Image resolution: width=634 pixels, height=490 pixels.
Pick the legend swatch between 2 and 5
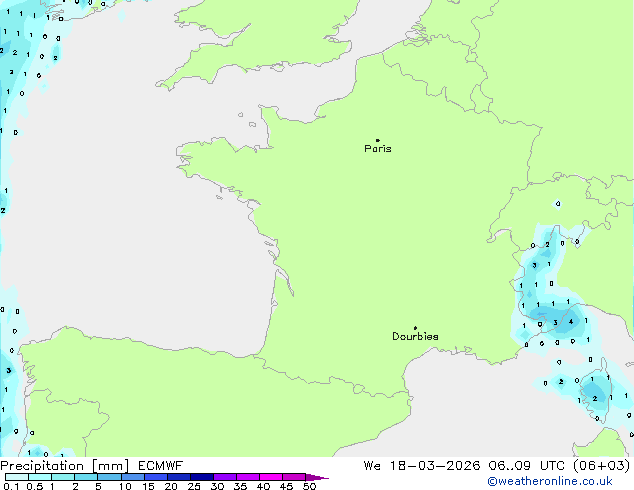86,477
